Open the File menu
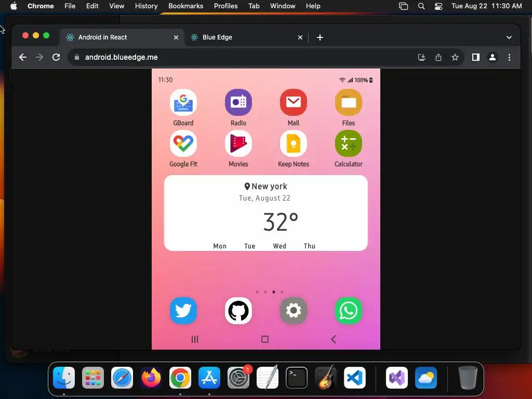This screenshot has height=399, width=532. point(70,6)
